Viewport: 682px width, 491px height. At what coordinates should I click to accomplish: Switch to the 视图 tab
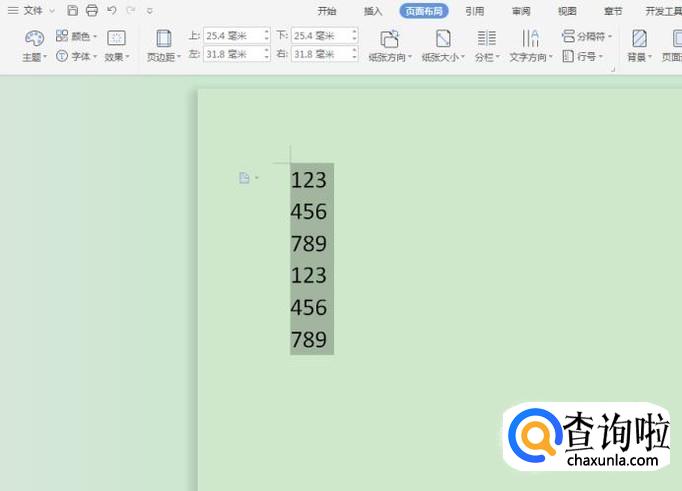click(567, 11)
